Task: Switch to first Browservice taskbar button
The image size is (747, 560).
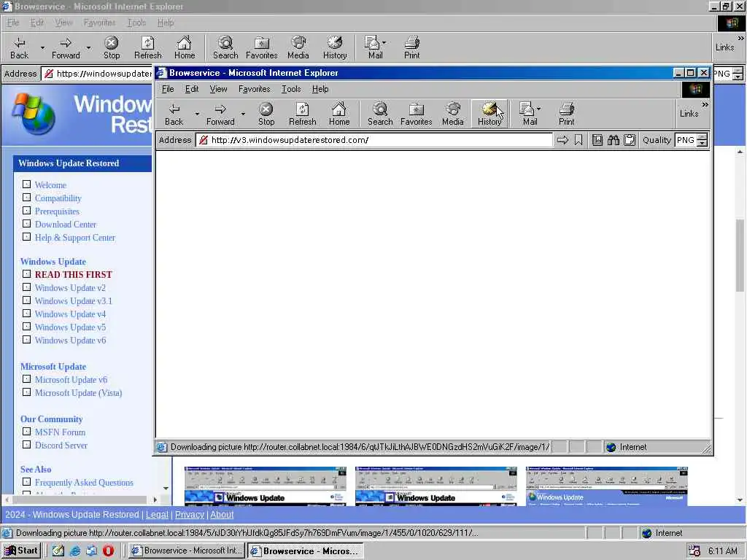Action: pos(187,551)
